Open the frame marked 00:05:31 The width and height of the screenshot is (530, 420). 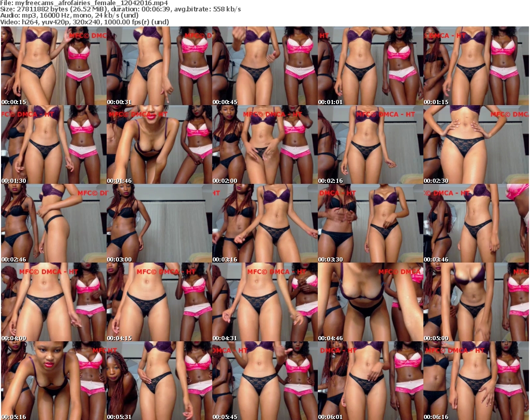pos(159,381)
